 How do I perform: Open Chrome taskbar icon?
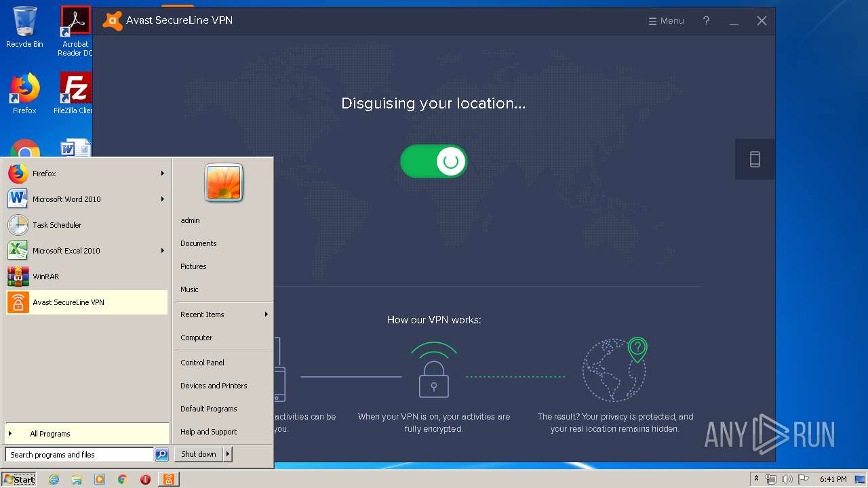point(122,479)
